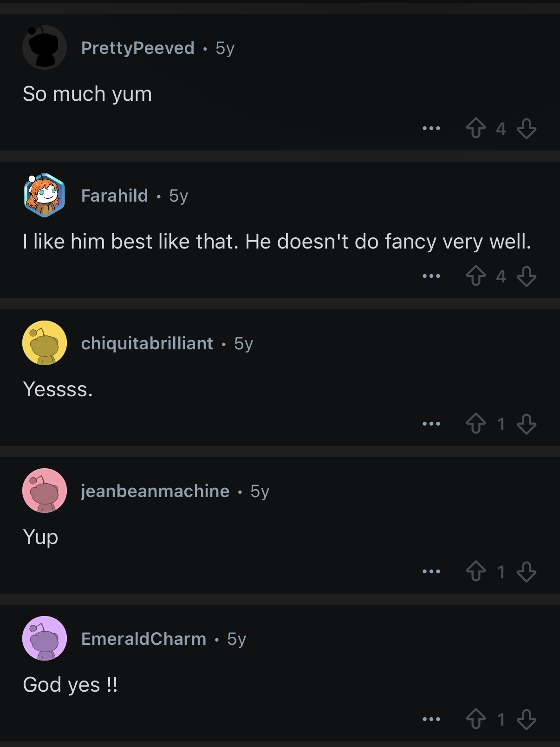The image size is (560, 747).
Task: Downvote PrettyPeeved's comment
Action: [527, 128]
